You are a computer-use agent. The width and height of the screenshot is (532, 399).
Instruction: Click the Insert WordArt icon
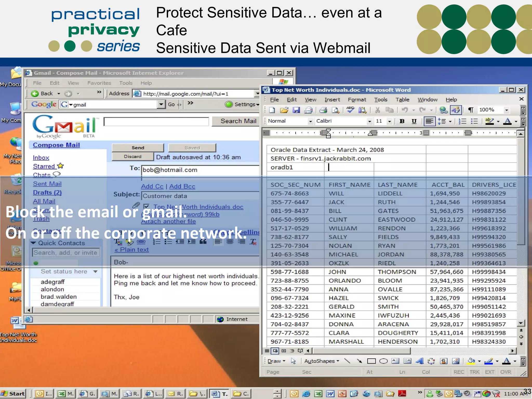coord(420,361)
